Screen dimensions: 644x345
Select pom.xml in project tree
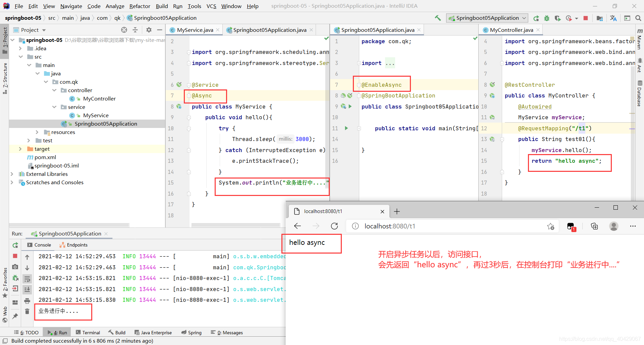tap(45, 157)
